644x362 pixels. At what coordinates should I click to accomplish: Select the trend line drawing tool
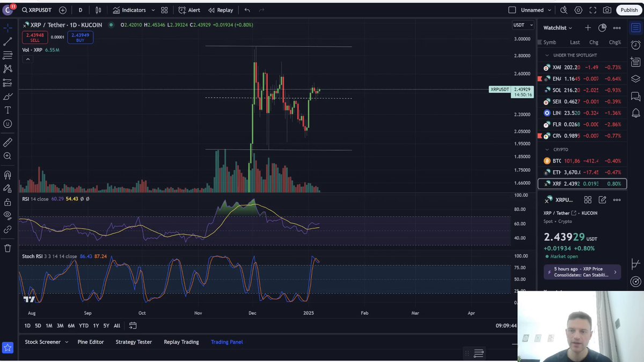(x=8, y=41)
